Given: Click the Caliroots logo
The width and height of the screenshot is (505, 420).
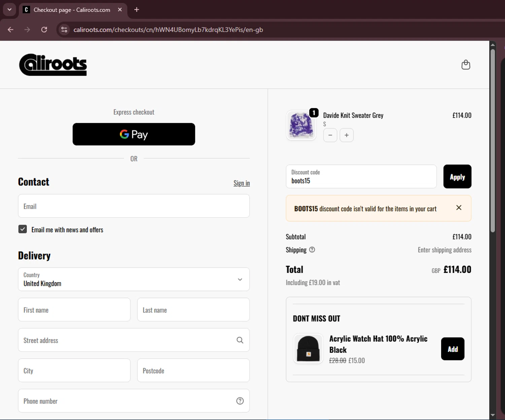Looking at the screenshot, I should click(53, 65).
